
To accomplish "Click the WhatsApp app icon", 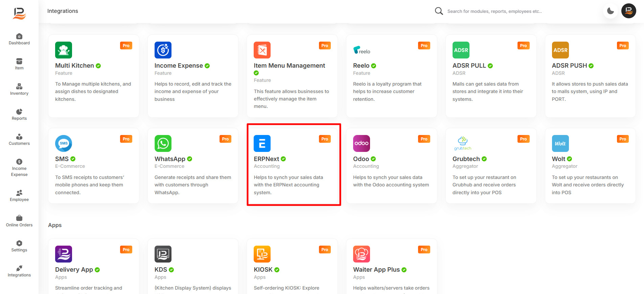I will click(x=163, y=143).
